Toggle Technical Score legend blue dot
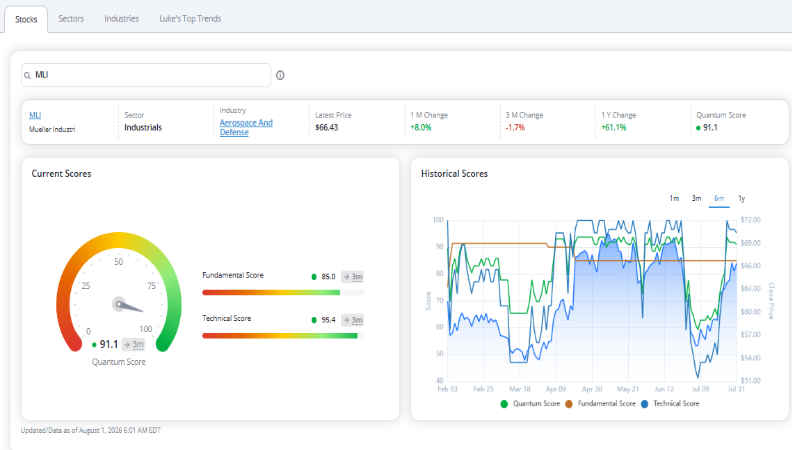Image resolution: width=792 pixels, height=450 pixels. pyautogui.click(x=645, y=404)
